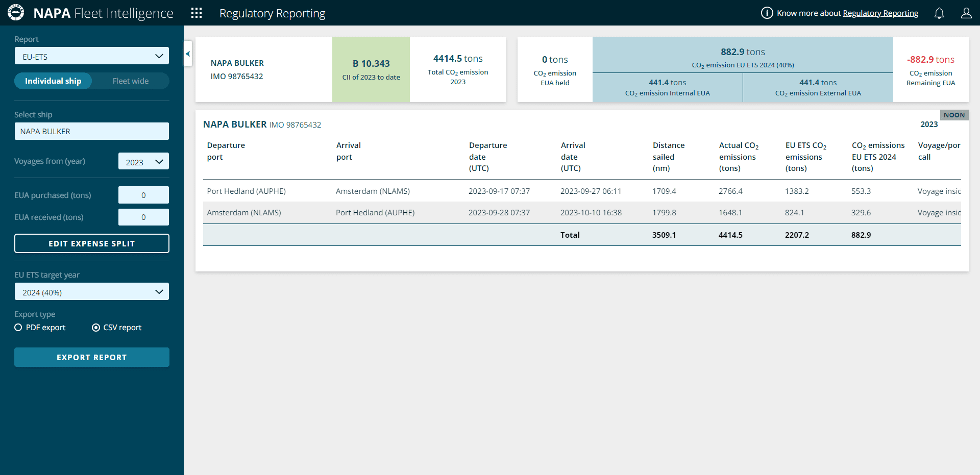Screen dimensions: 980x475
Task: Click the distance value 1709.4
Action: tap(664, 191)
